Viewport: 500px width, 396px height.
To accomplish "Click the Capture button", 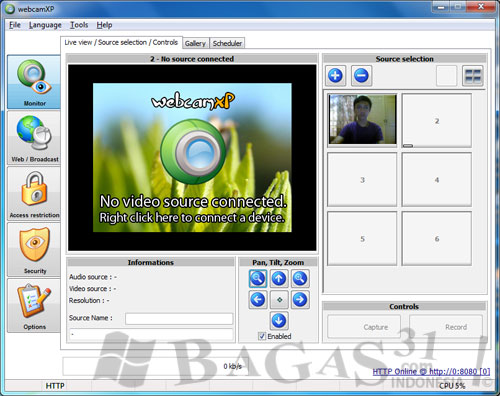I will pyautogui.click(x=364, y=327).
